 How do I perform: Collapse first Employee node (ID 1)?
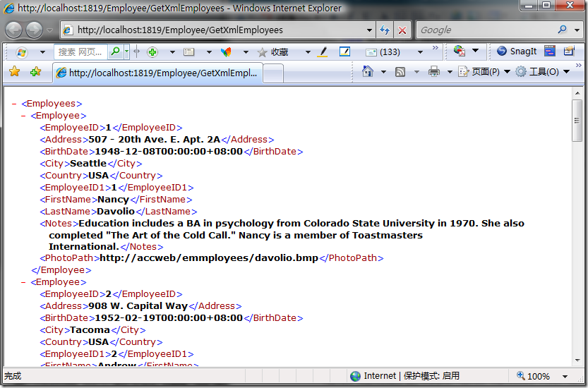pos(23,116)
